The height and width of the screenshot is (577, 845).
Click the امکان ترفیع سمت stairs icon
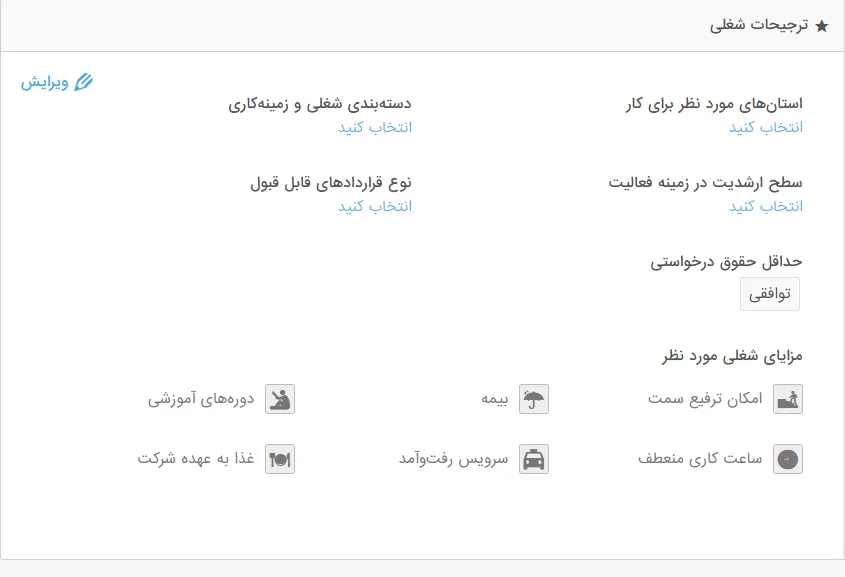(x=788, y=399)
